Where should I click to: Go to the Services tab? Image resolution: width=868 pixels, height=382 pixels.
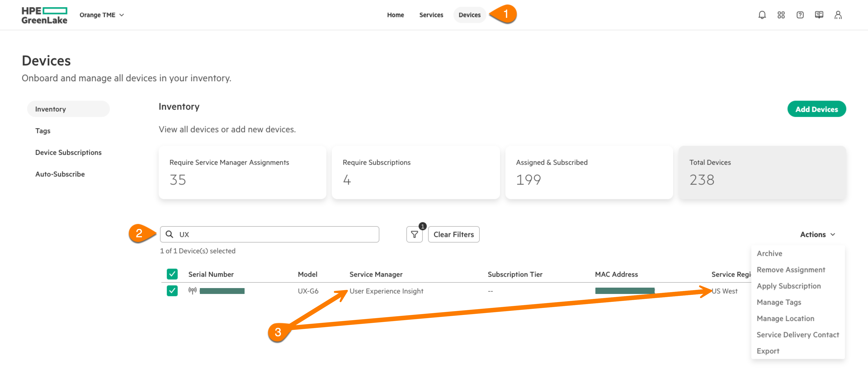(x=431, y=15)
